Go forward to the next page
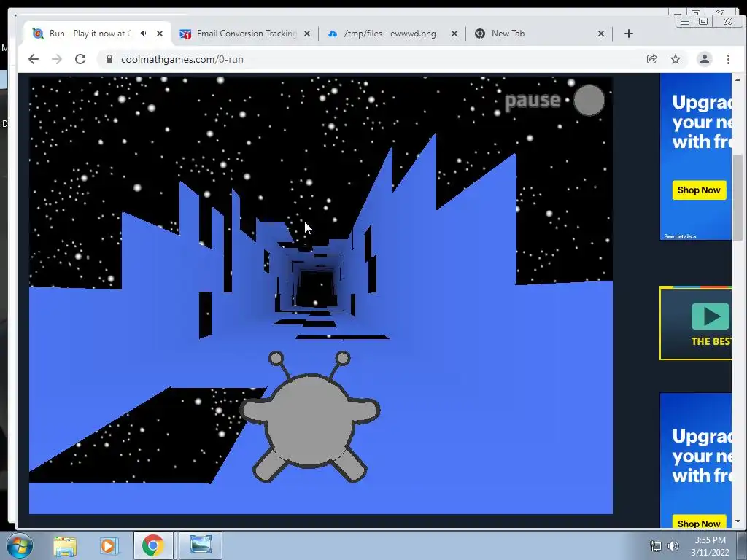Image resolution: width=747 pixels, height=560 pixels. 57,59
